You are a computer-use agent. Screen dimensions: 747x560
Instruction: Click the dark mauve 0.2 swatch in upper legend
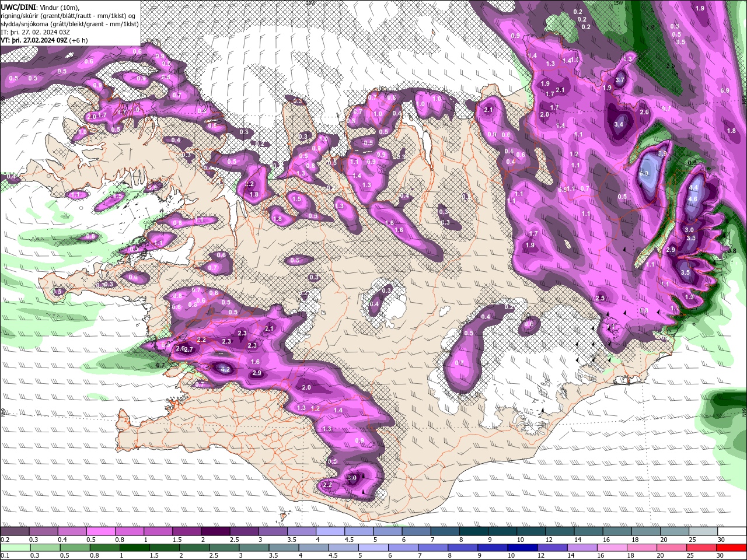point(15,531)
